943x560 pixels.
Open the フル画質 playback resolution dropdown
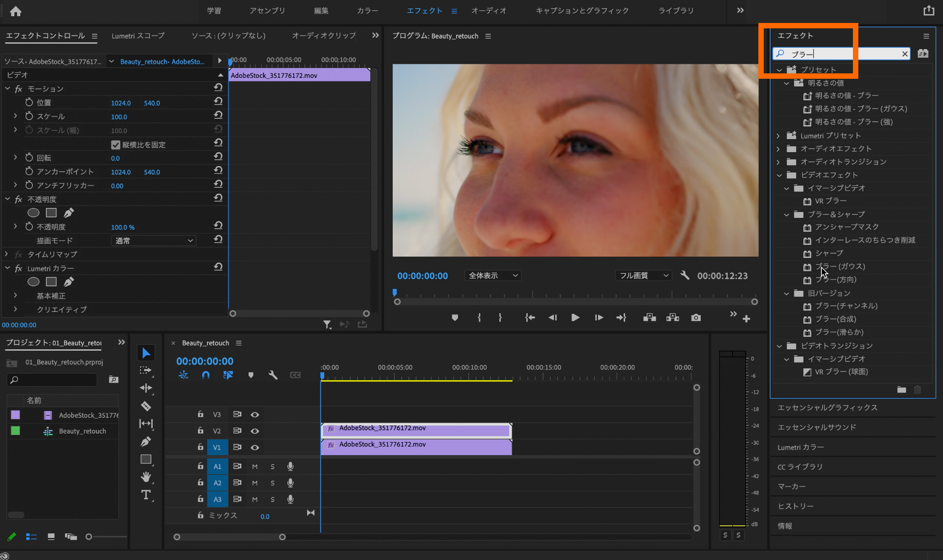[x=644, y=275]
